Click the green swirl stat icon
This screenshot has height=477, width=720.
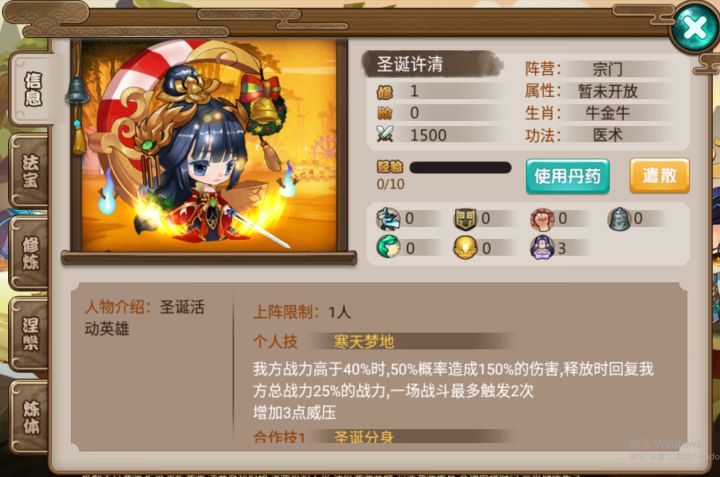pyautogui.click(x=388, y=247)
